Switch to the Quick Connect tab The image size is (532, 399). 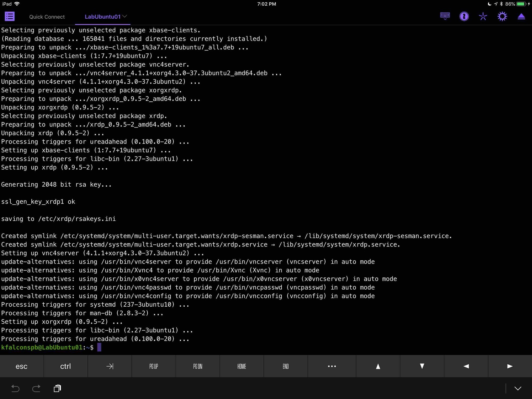pos(47,17)
